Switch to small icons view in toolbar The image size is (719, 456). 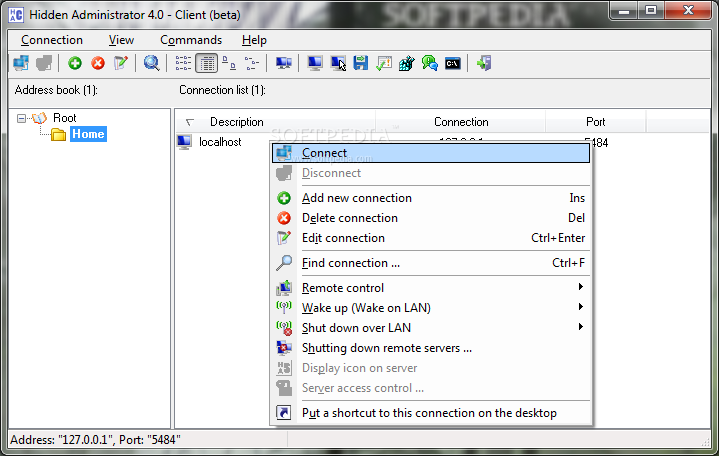pyautogui.click(x=229, y=63)
